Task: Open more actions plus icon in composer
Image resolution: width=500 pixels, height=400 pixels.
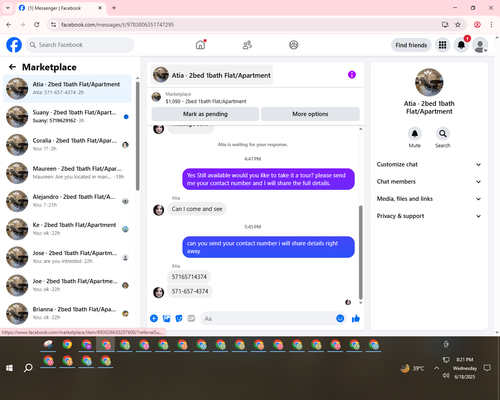Action: pos(154,318)
